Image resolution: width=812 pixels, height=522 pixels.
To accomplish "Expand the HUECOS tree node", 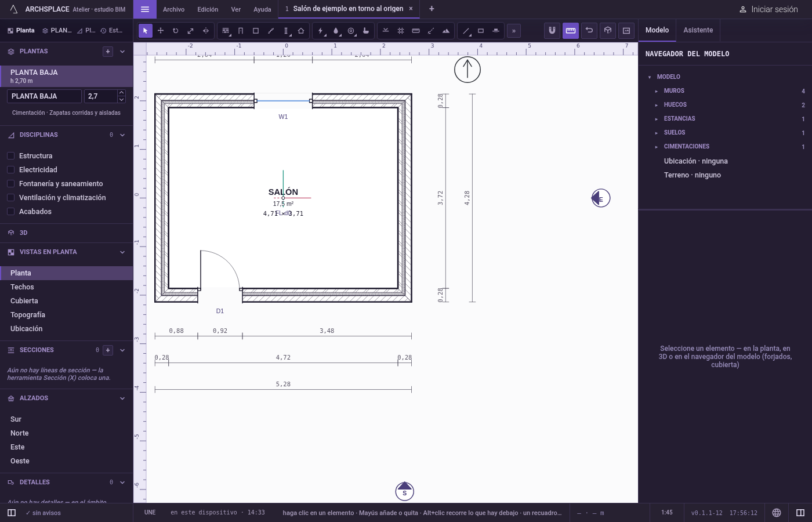I will click(x=657, y=105).
